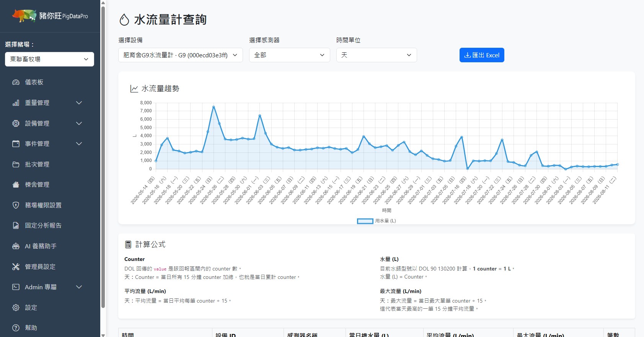Click the 重量管理 bar chart icon
Screen dimensions: 644x337
16,103
